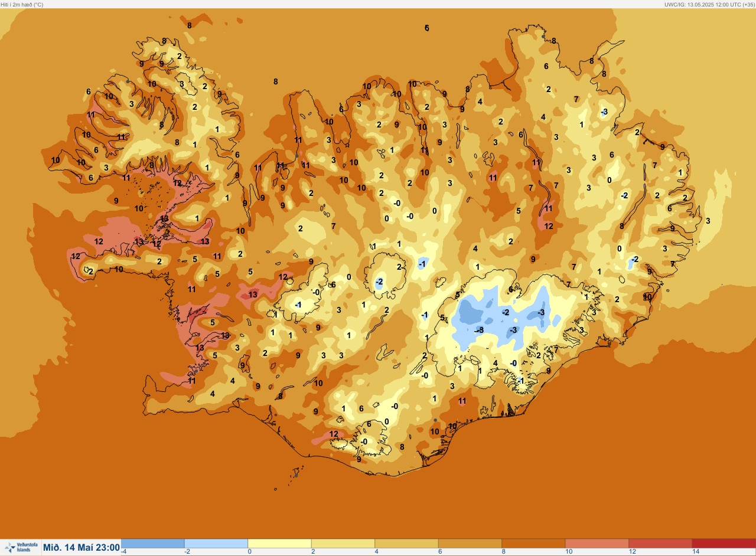
Task: Click the UWC/IG 13.05.2025 12:00 UTC run timestamp
Action: (x=709, y=4)
